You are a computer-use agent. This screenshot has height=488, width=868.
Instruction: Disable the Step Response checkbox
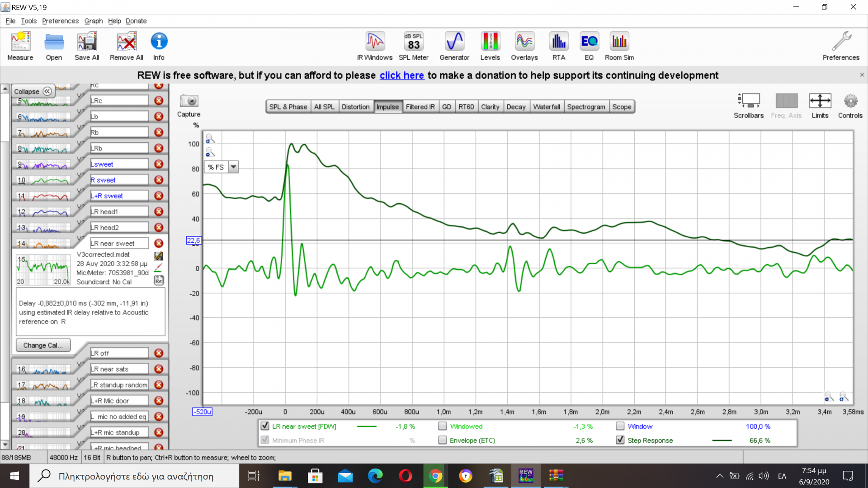(620, 440)
